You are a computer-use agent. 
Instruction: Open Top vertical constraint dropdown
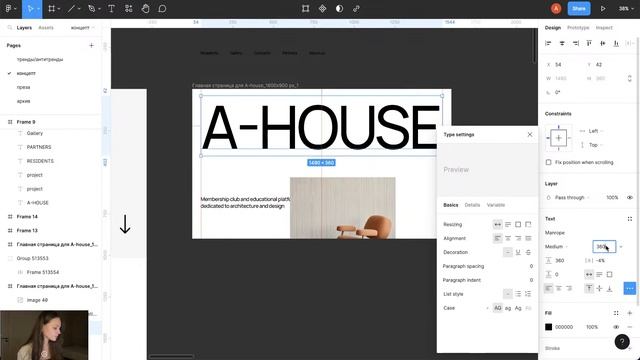[x=596, y=145]
